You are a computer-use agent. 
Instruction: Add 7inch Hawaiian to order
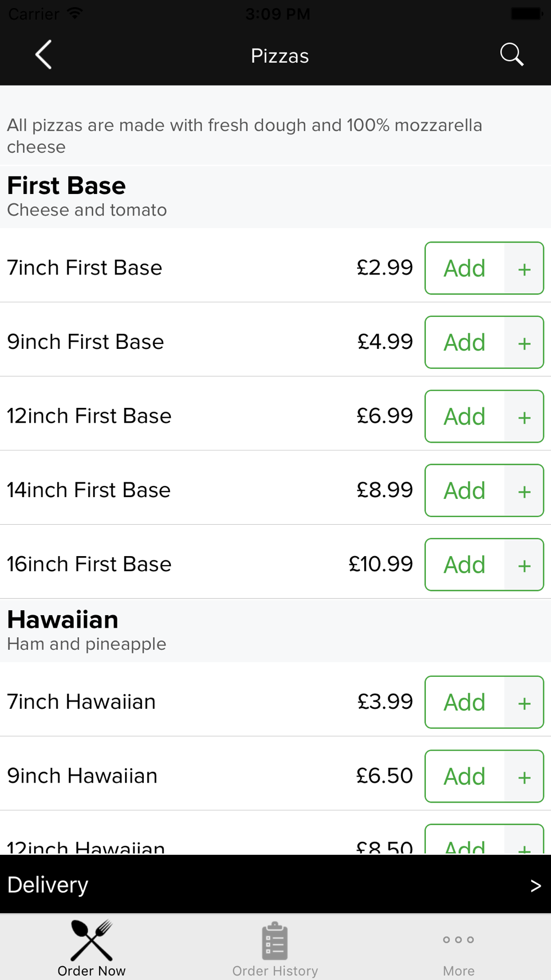[x=464, y=702]
